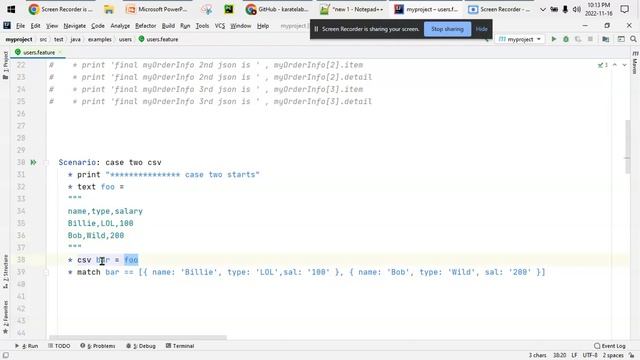
Task: Click the myproject breadcrumb
Action: coord(19,40)
